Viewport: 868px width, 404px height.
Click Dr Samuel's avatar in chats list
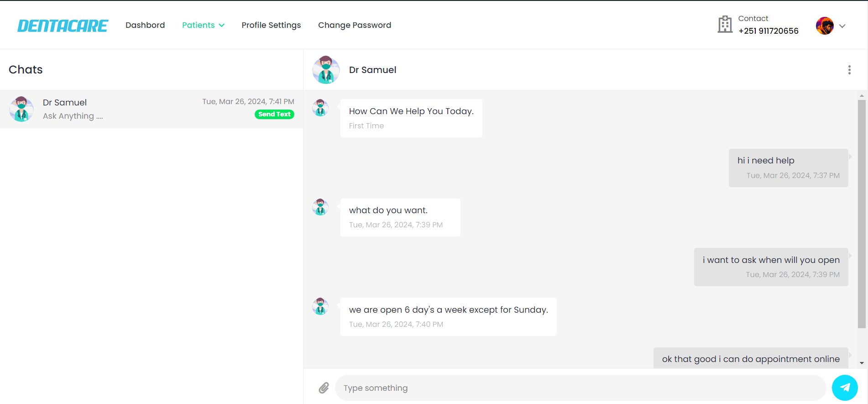[21, 109]
